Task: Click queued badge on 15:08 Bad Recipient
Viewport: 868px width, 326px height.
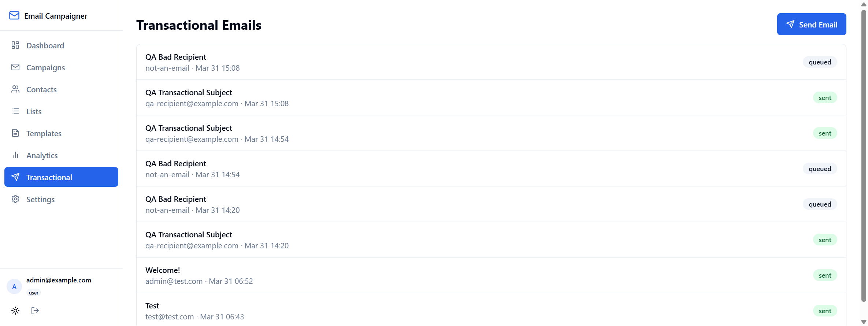Action: (820, 62)
